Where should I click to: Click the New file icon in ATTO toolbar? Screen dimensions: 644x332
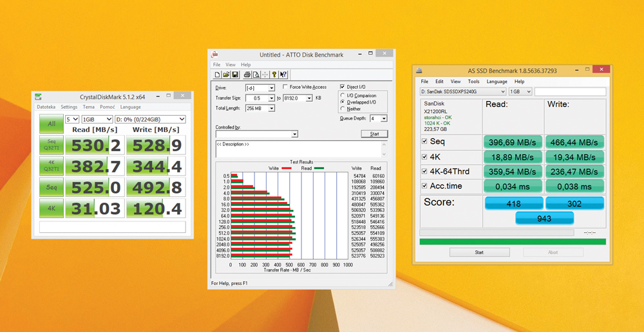tap(218, 75)
